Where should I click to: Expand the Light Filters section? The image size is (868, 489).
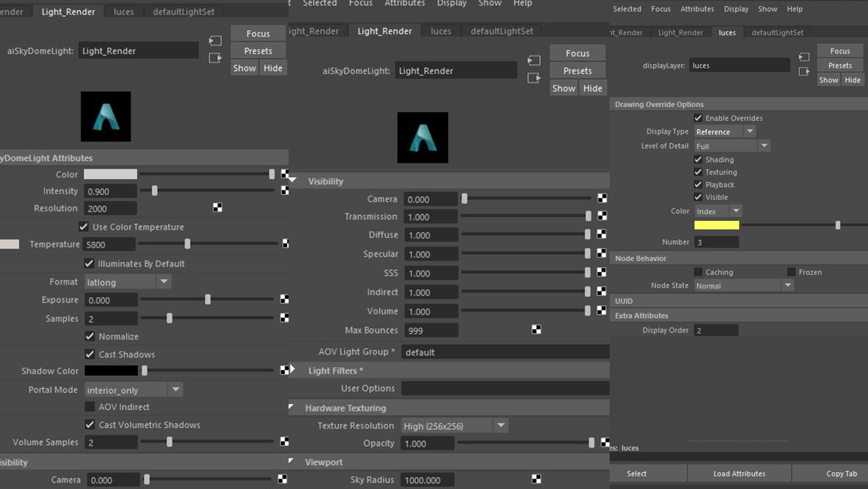coord(292,369)
